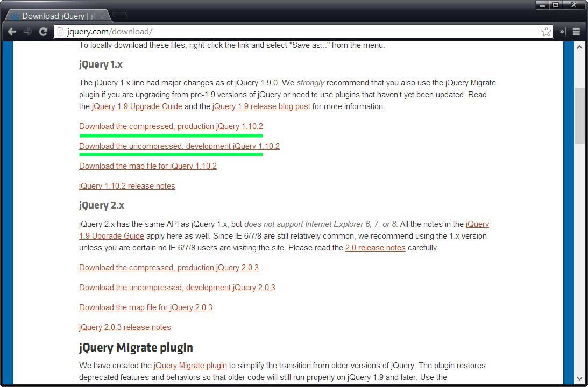The height and width of the screenshot is (387, 588).
Task: Select the Download jQuery tab
Action: (56, 16)
